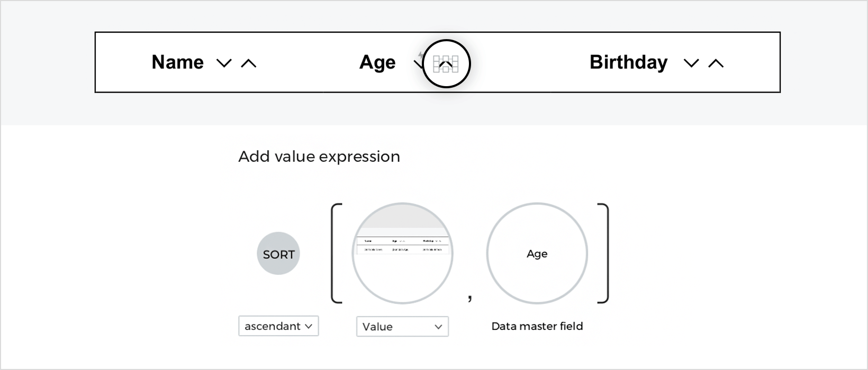
Task: Click the 'Add value expression' heading
Action: [x=319, y=156]
